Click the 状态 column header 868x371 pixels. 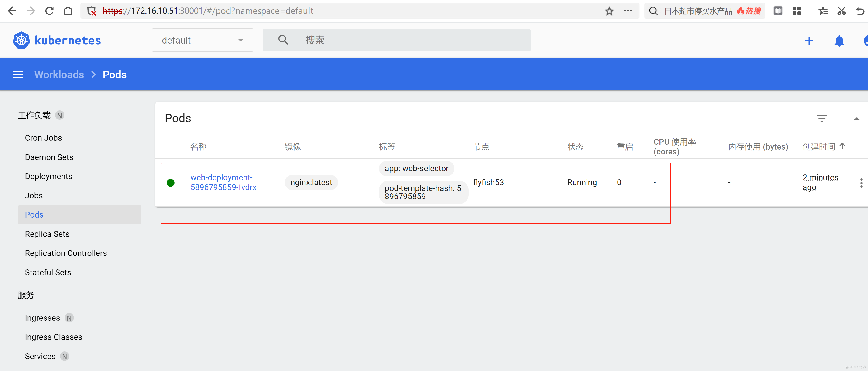click(x=576, y=147)
